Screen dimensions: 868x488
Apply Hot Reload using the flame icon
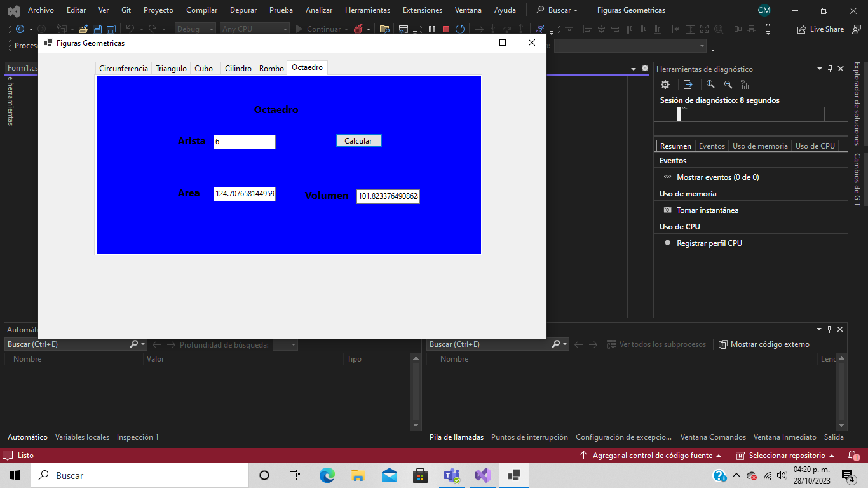[358, 29]
